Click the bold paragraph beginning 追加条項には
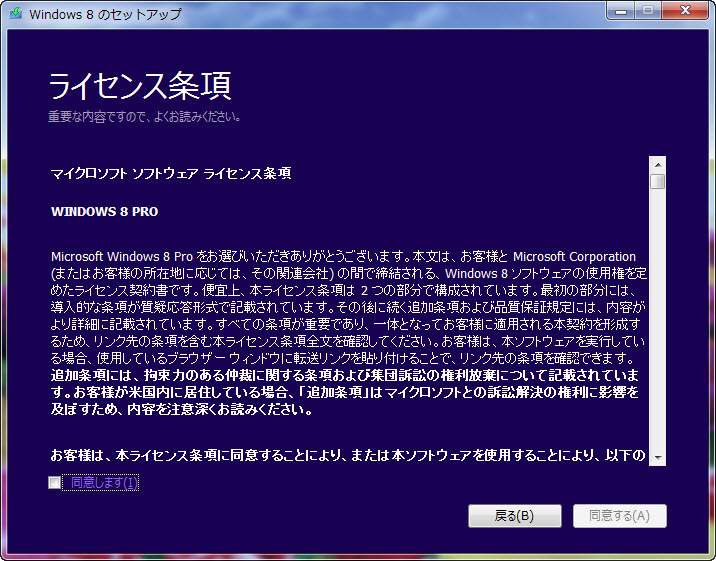This screenshot has height=561, width=716. point(345,392)
